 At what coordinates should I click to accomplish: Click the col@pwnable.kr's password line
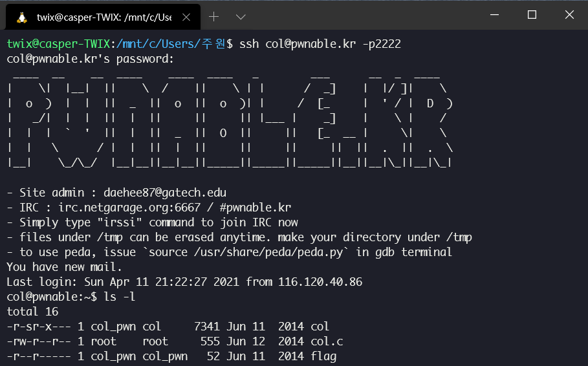(x=91, y=59)
